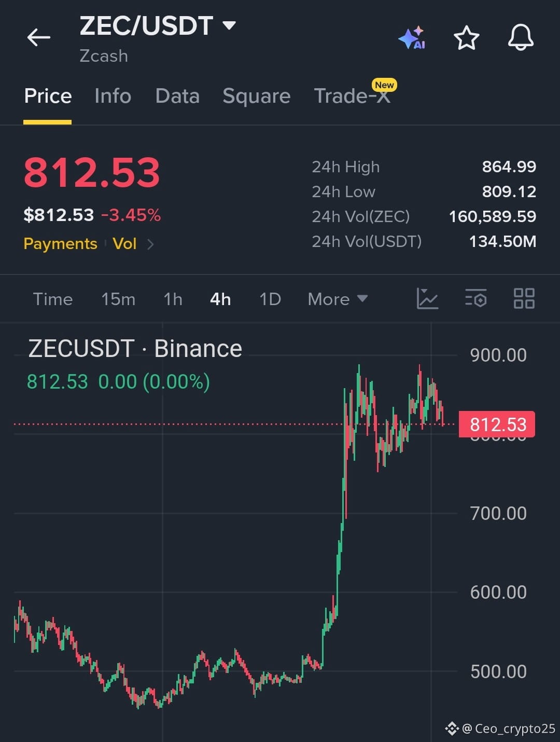
Task: Select the 1D chart interval
Action: [x=270, y=299]
